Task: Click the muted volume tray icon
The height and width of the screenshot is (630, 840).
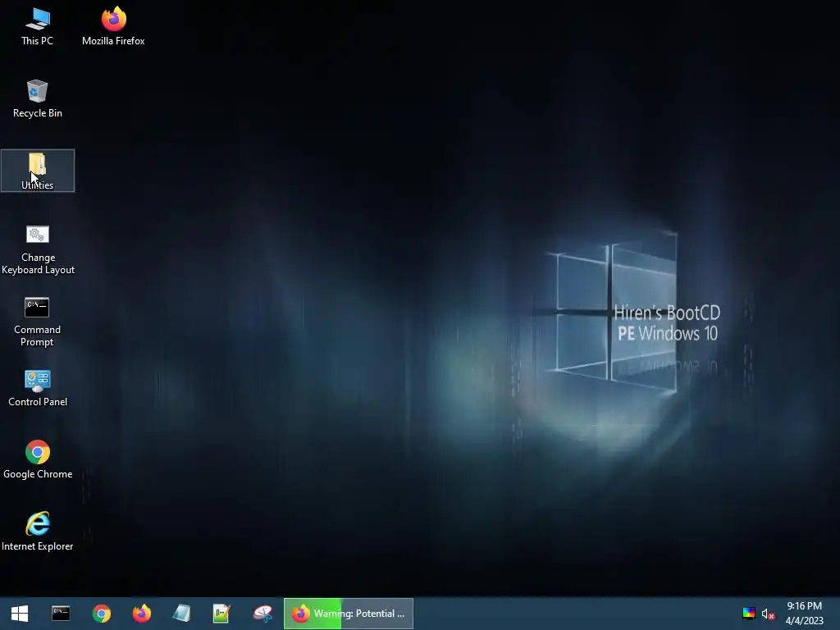Action: [768, 614]
